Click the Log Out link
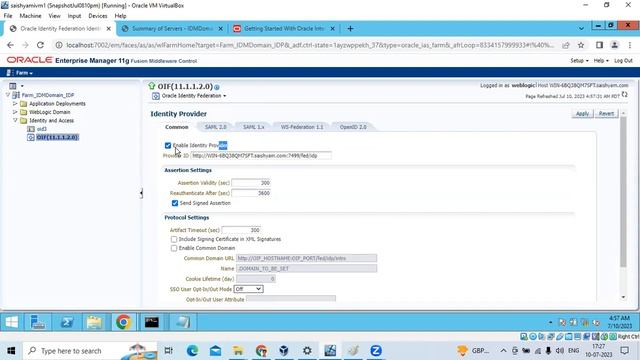 [623, 60]
